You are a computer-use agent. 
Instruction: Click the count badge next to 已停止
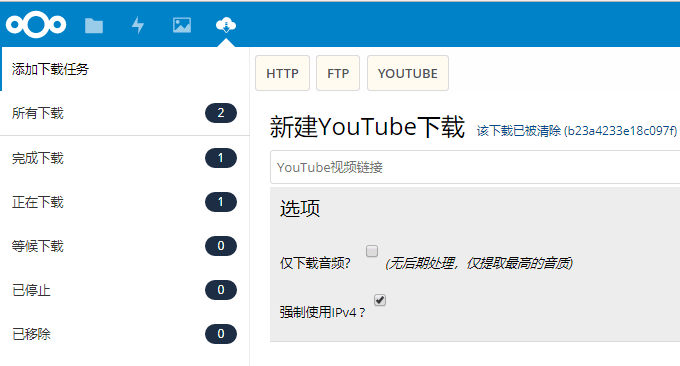coord(221,290)
